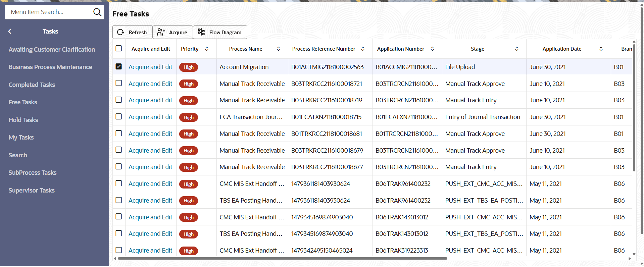
Task: Click the Acquire and Edit column header
Action: [x=151, y=49]
